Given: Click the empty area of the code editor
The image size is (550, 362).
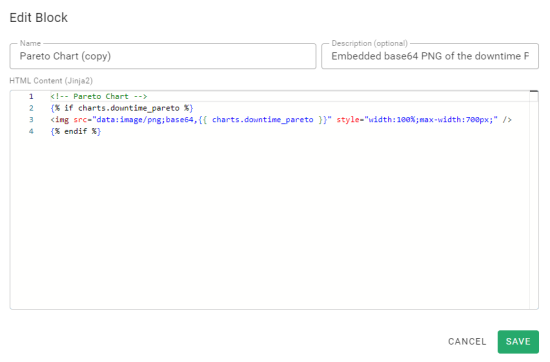Looking at the screenshot, I should pyautogui.click(x=270, y=221).
